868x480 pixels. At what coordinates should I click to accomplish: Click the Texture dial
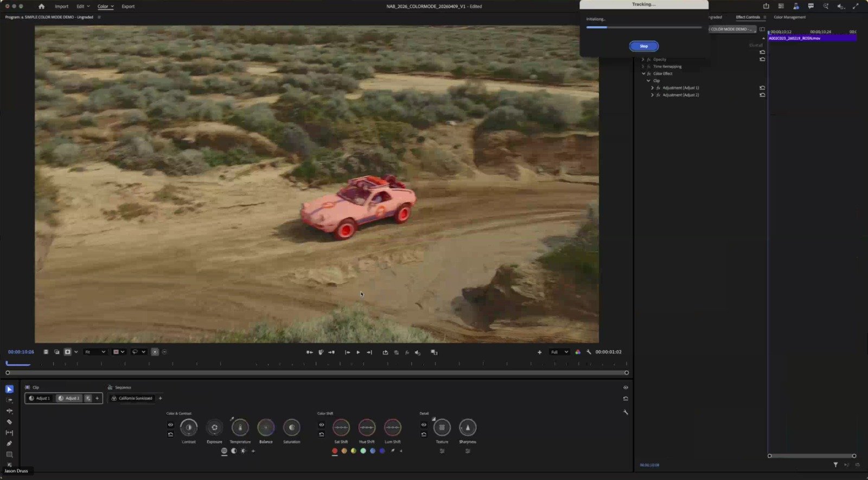442,427
